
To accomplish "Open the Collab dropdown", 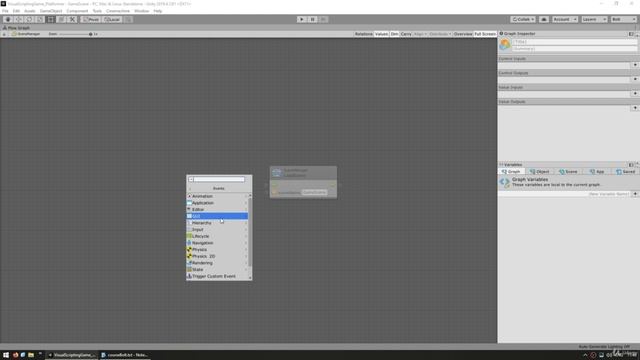I will pos(523,19).
